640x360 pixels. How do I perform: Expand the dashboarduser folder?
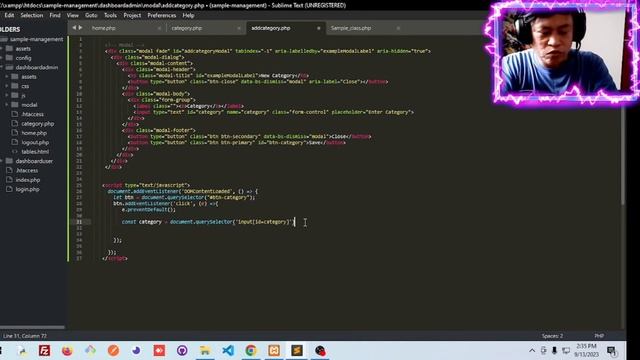[x=2, y=161]
